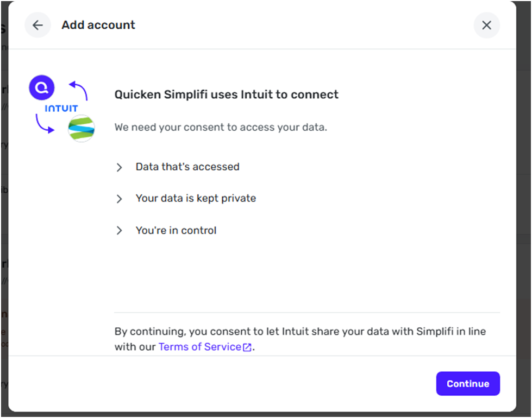This screenshot has width=532, height=418.
Task: Open the You're in control section label
Action: point(176,230)
